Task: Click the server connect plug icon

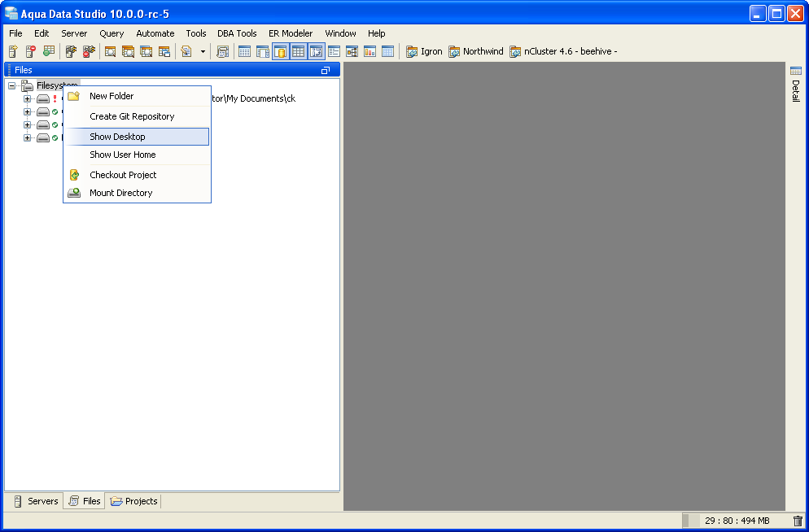Action: coord(71,51)
